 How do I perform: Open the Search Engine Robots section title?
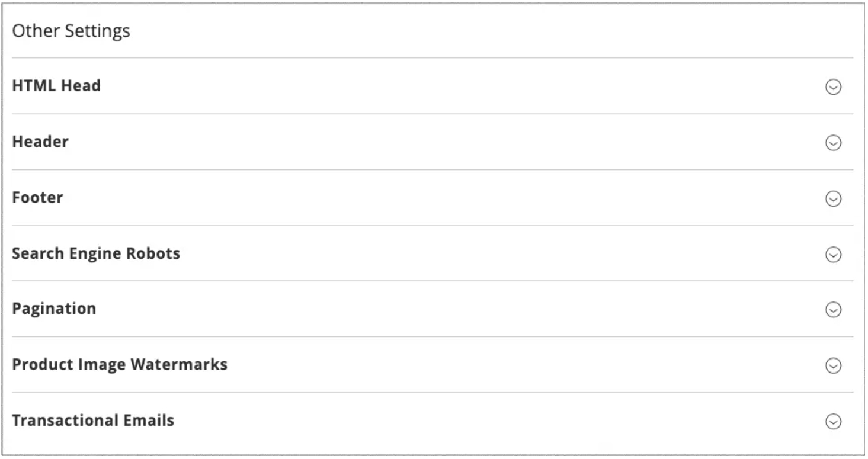(96, 253)
